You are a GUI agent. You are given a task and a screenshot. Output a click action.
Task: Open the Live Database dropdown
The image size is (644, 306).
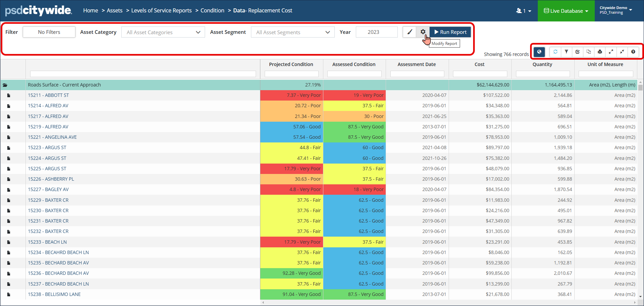566,11
